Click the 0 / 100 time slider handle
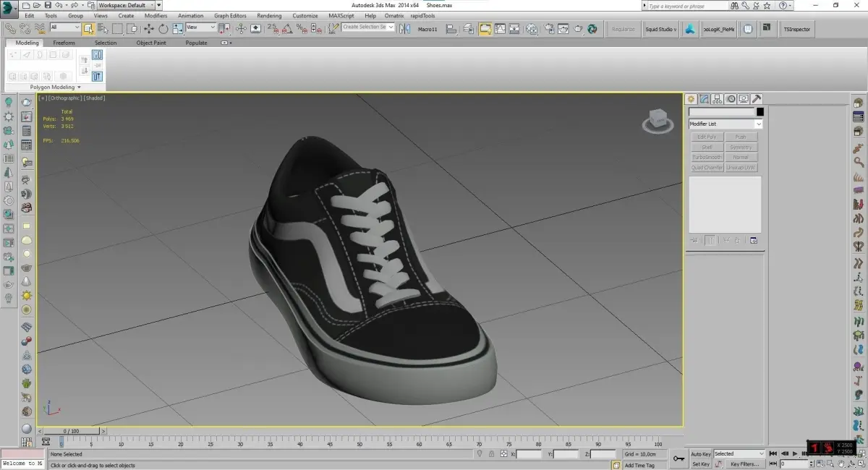The width and height of the screenshot is (868, 470). pyautogui.click(x=72, y=431)
